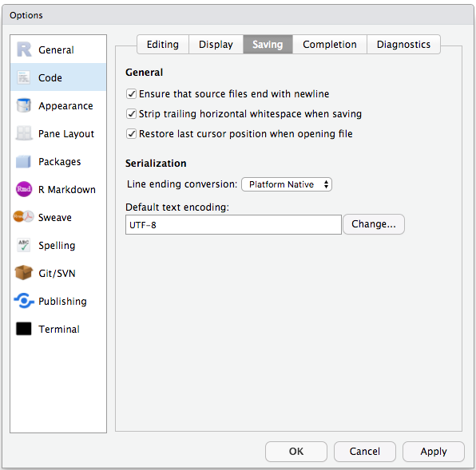Click the UTF-8 default encoding field
This screenshot has height=470, width=476.
click(x=233, y=225)
